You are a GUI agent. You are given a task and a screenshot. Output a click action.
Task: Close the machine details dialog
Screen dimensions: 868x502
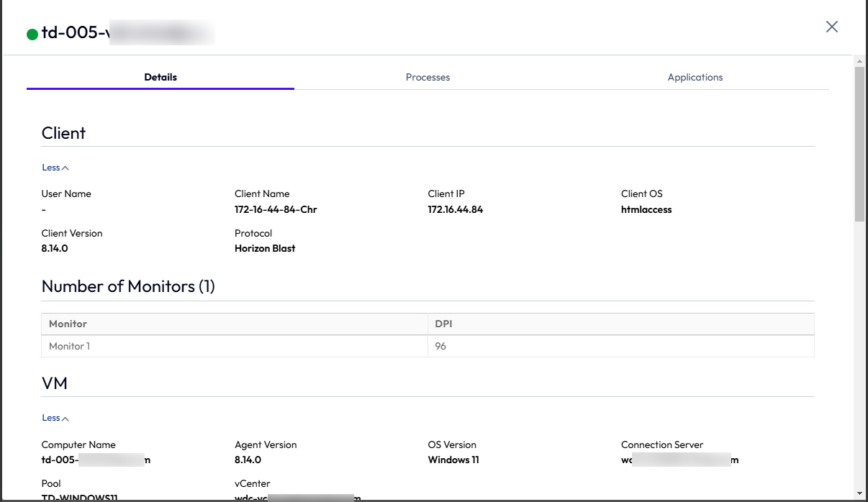831,27
